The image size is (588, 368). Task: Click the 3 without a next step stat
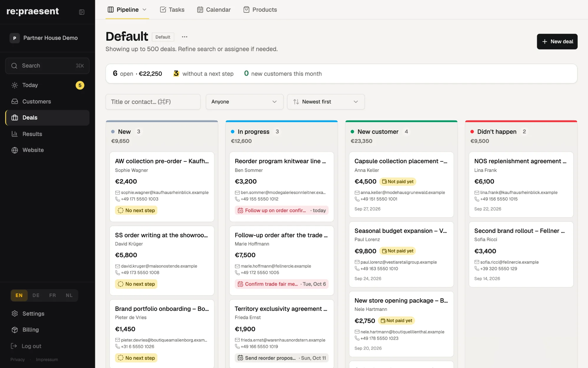tap(203, 74)
